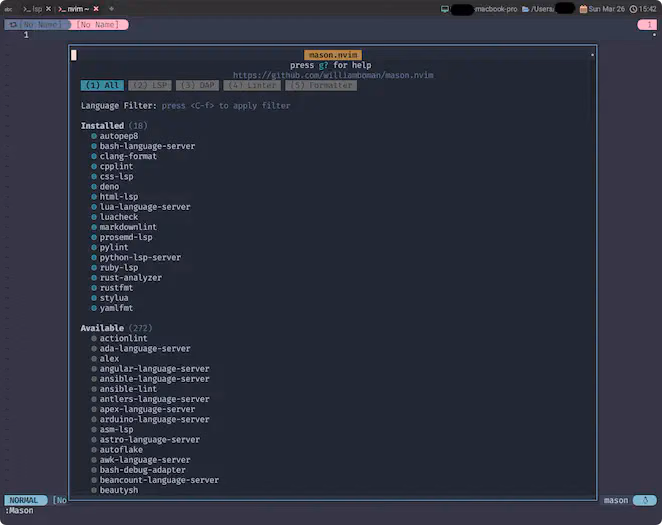Add a new terminal tab with plus

click(x=111, y=8)
